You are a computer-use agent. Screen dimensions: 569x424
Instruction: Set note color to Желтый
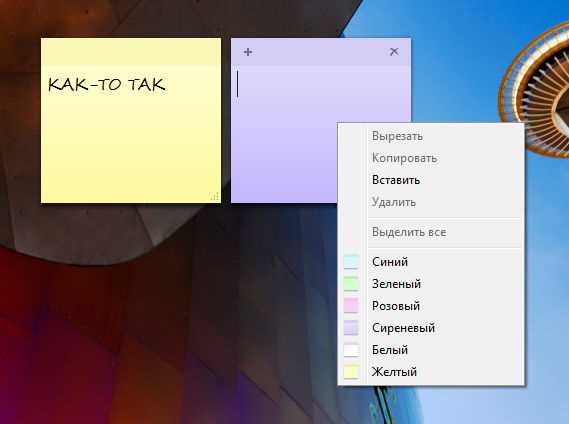(431, 372)
